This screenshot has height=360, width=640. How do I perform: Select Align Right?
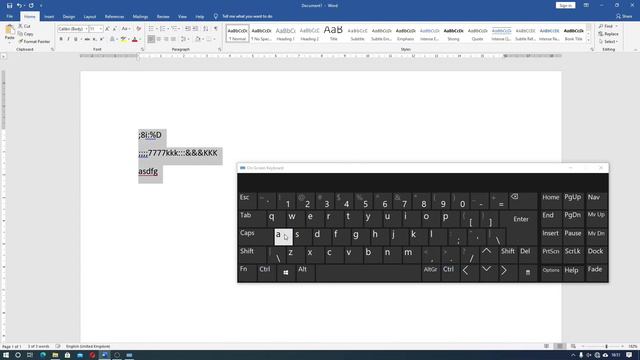point(166,39)
